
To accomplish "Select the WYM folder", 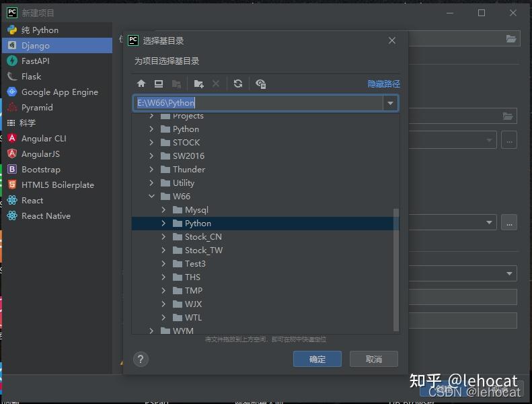I will [183, 331].
